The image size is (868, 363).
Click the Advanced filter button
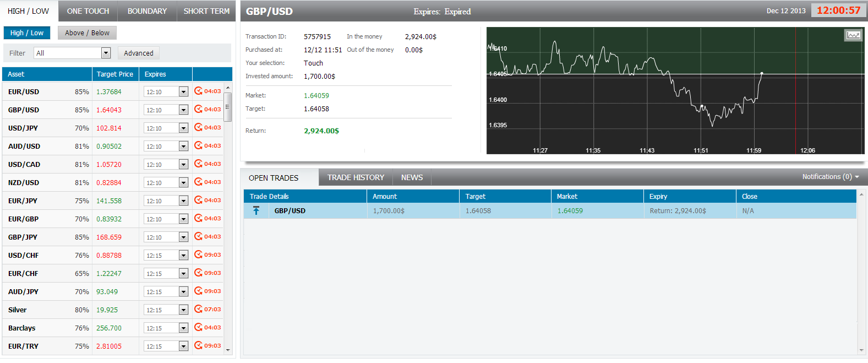coord(139,53)
